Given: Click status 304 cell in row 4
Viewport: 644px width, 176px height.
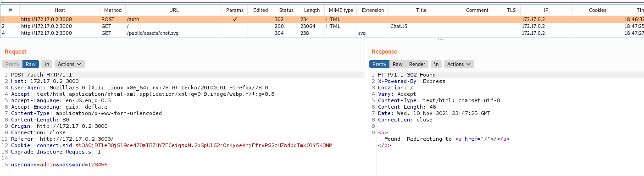Looking at the screenshot, I should (x=279, y=33).
